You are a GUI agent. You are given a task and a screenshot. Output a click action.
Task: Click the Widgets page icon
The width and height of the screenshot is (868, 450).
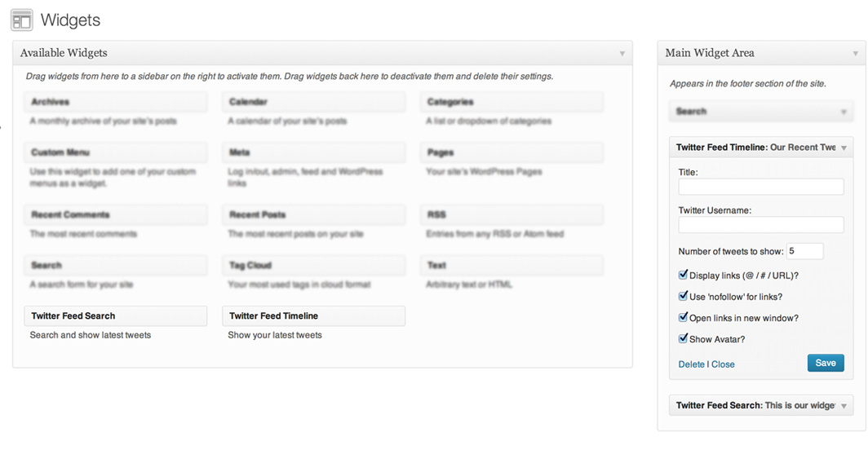coord(21,20)
